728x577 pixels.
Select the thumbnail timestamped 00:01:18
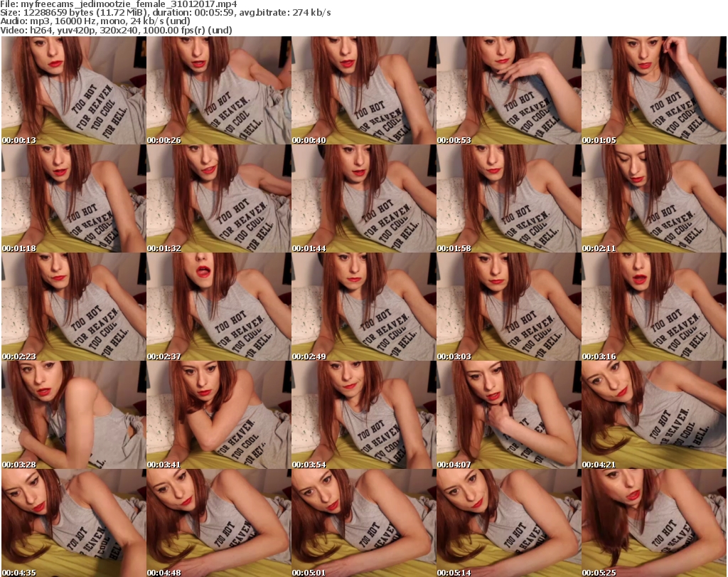coord(73,198)
